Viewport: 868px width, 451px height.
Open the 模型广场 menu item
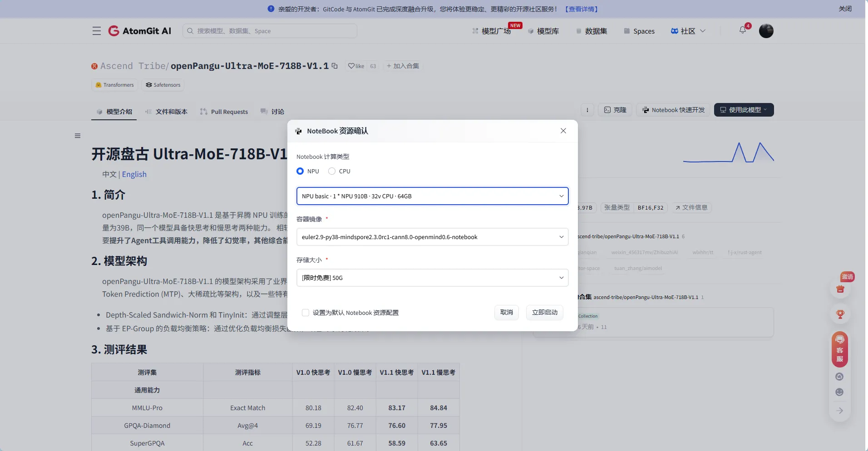[492, 31]
